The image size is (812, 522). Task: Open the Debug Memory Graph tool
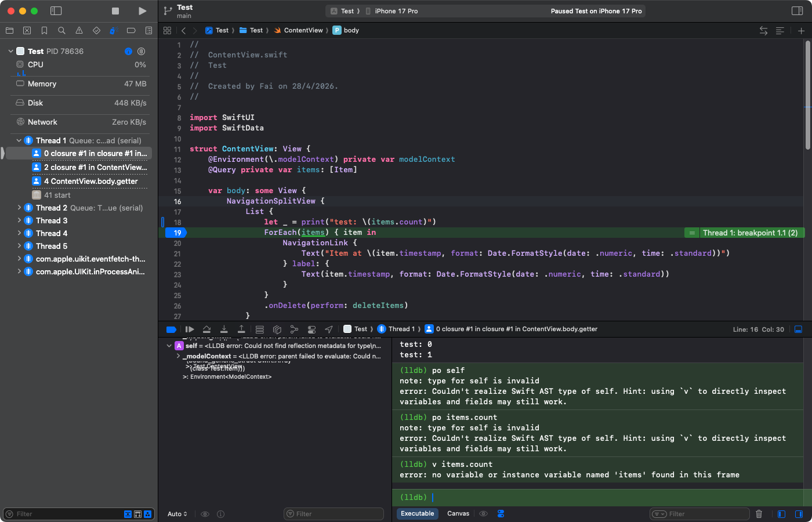[294, 329]
